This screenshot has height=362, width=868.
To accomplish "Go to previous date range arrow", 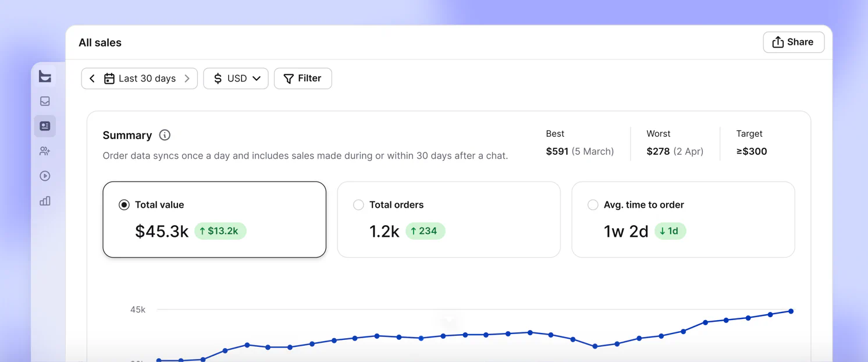I will click(x=92, y=79).
